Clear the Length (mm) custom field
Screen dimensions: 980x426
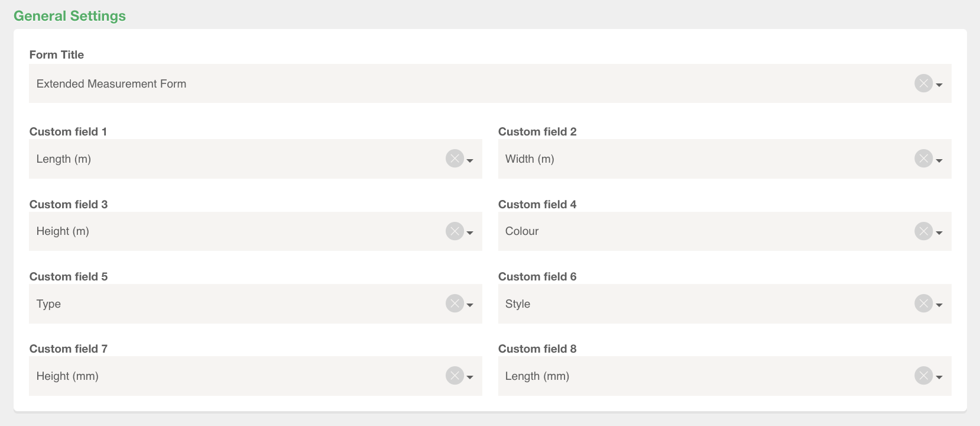click(923, 376)
